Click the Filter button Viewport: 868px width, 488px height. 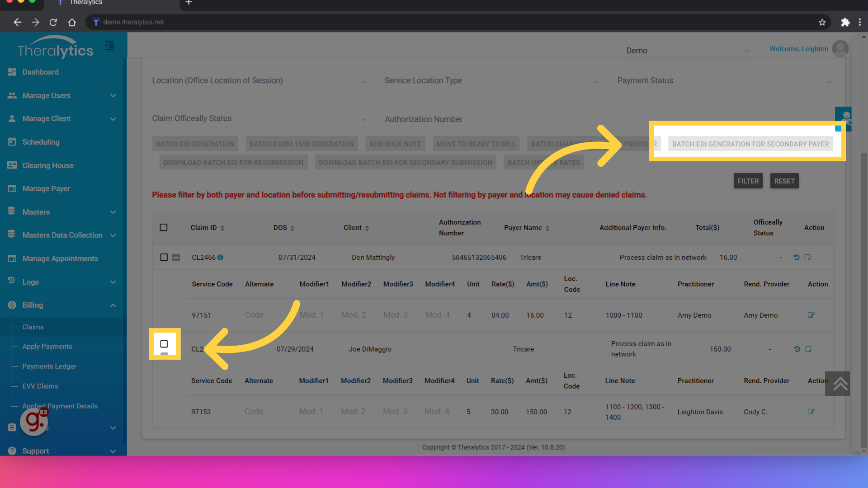[x=749, y=181]
